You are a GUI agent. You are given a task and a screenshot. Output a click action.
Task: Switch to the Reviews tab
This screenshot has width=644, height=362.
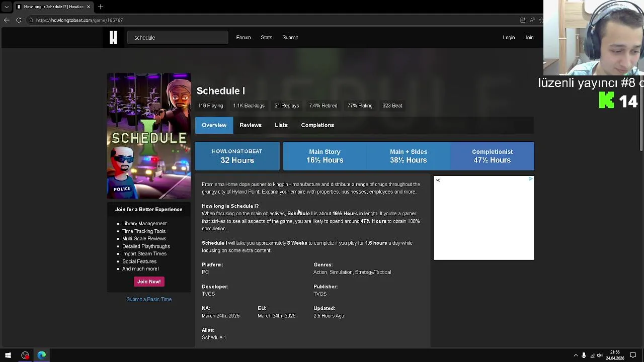[251, 125]
